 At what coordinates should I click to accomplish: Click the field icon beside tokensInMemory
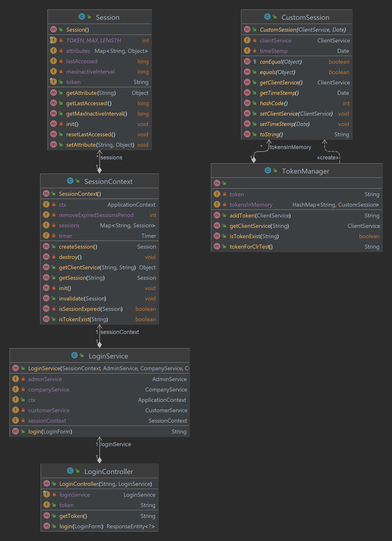tap(217, 204)
